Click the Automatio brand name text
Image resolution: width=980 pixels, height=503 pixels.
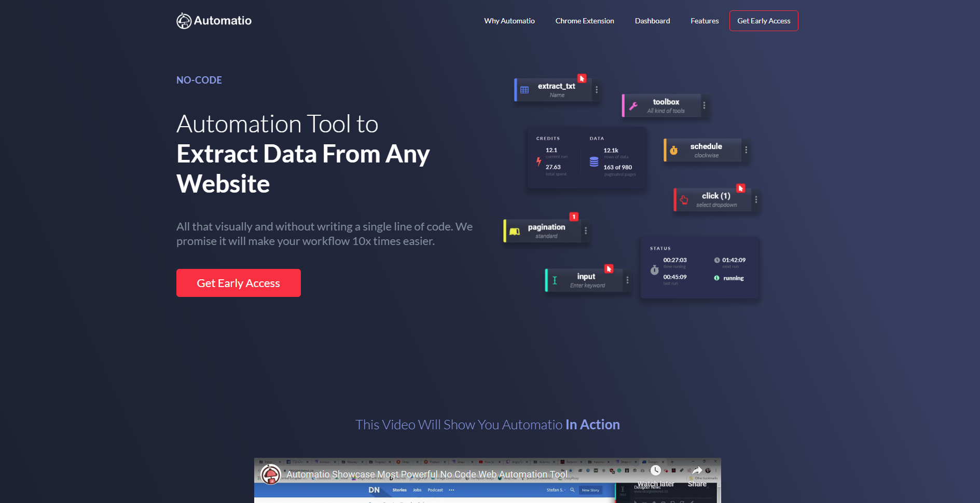pyautogui.click(x=223, y=21)
